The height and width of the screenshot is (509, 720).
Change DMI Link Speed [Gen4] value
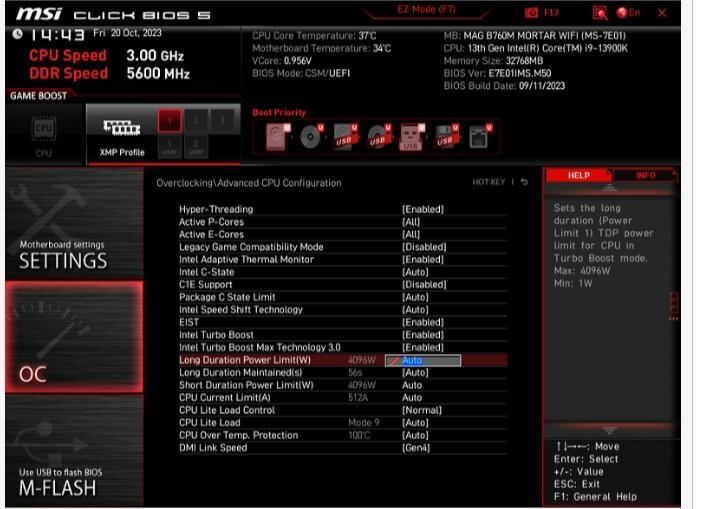tap(416, 448)
